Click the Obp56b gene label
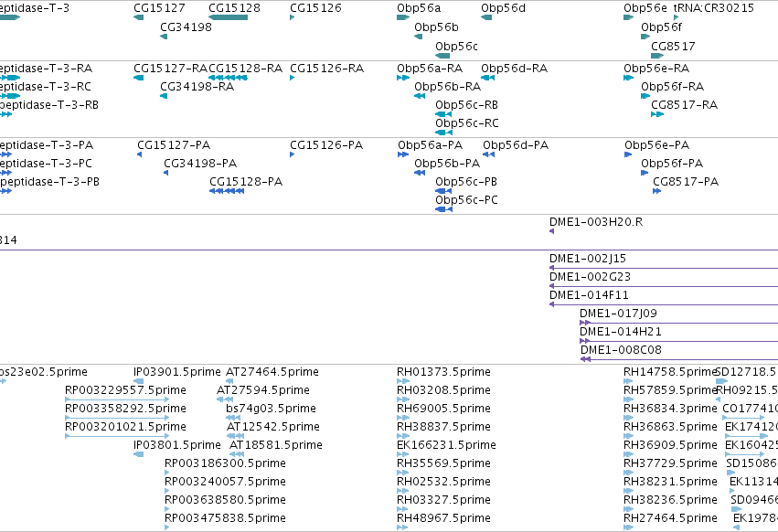The image size is (778, 532). (x=437, y=27)
